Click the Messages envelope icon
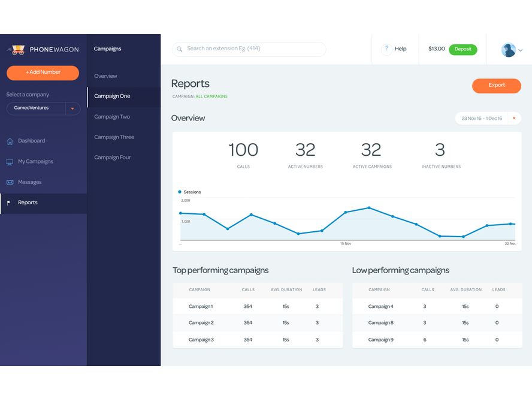532x399 pixels. coord(10,183)
